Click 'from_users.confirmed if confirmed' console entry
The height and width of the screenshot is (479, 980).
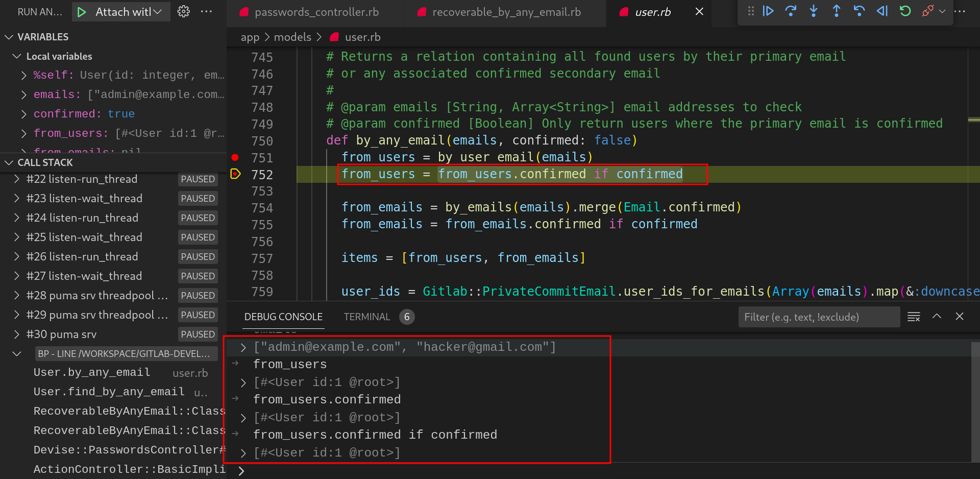click(375, 435)
